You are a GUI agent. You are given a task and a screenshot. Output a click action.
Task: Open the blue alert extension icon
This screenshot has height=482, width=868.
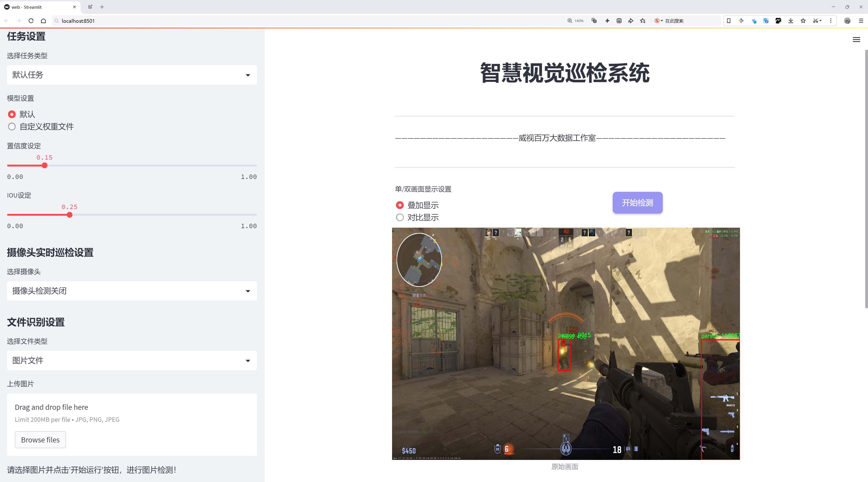[x=754, y=20]
